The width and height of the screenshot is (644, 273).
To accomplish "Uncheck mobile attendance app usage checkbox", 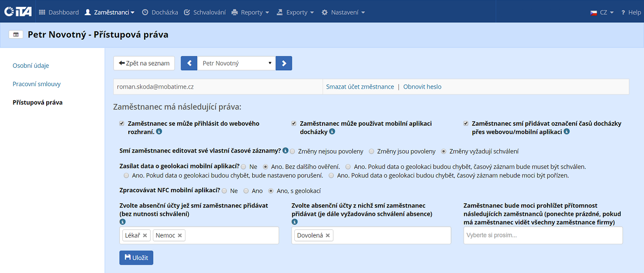I will (294, 123).
